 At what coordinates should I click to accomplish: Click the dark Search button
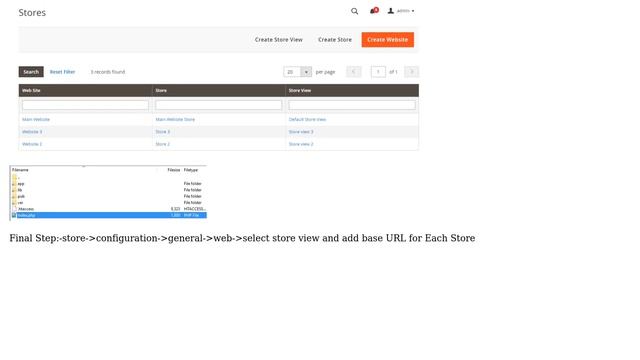point(31,72)
